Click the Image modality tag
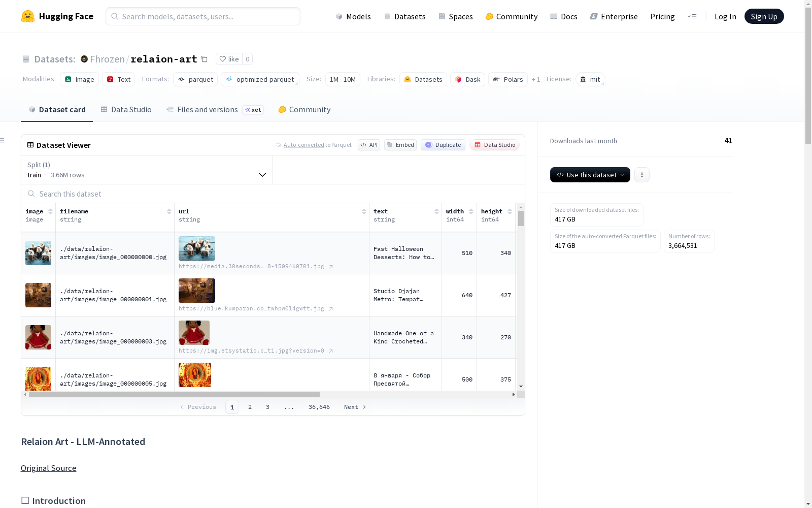 point(80,79)
